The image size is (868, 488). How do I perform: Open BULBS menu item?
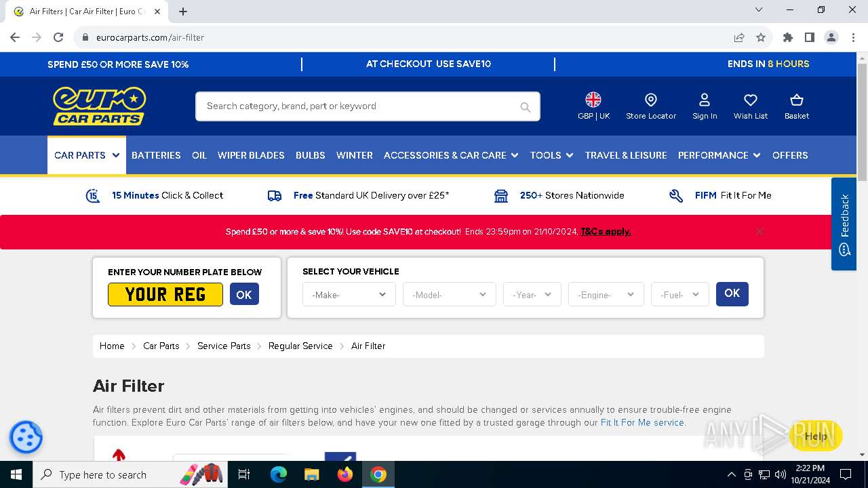[311, 155]
